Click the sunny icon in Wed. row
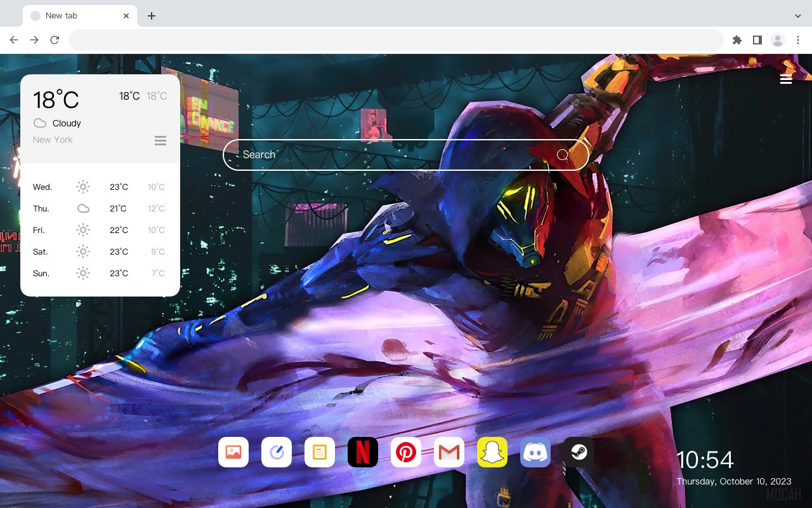The width and height of the screenshot is (812, 508). point(83,187)
